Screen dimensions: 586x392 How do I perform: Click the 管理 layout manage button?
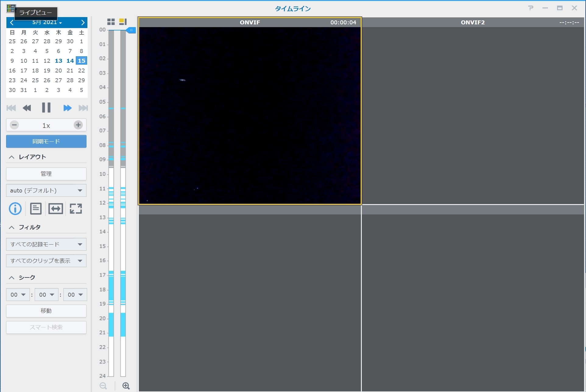click(46, 174)
